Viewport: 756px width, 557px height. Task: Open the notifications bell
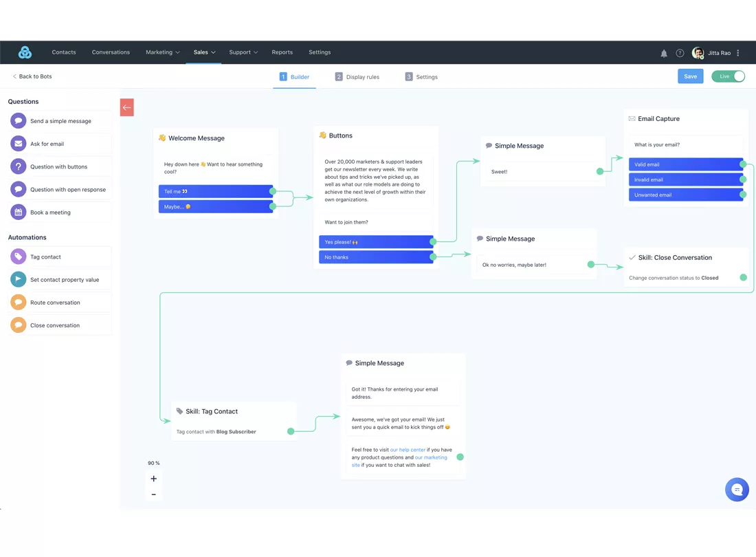pyautogui.click(x=664, y=52)
